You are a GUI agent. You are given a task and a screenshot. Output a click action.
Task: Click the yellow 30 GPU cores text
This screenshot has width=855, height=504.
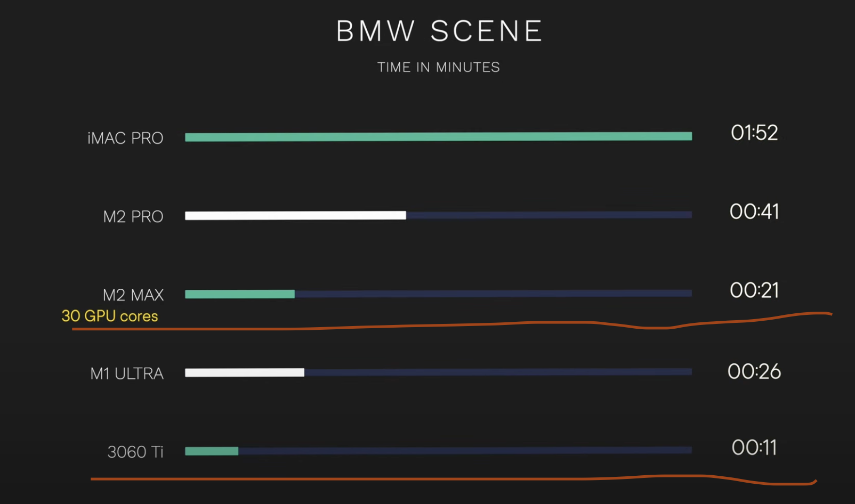(110, 316)
